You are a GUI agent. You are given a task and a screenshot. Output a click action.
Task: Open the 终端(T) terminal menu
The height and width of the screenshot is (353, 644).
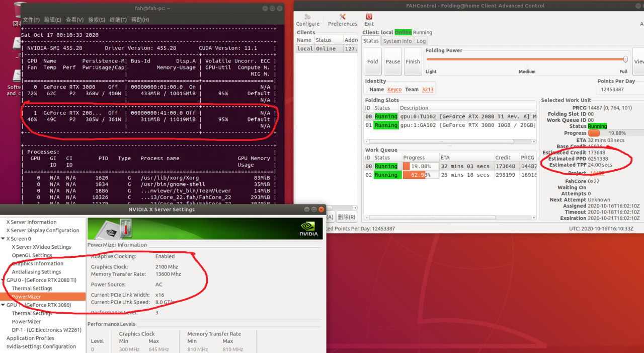coord(118,20)
